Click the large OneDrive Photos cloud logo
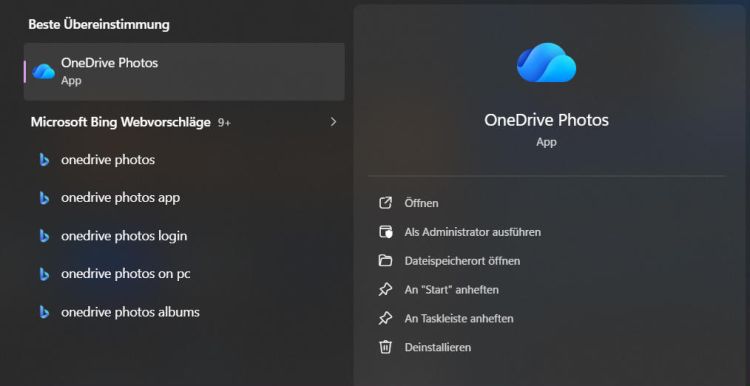750x386 pixels. 546,62
